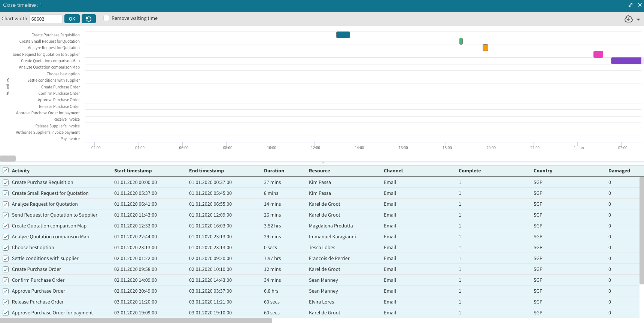Close the Case timeline panel

point(640,5)
